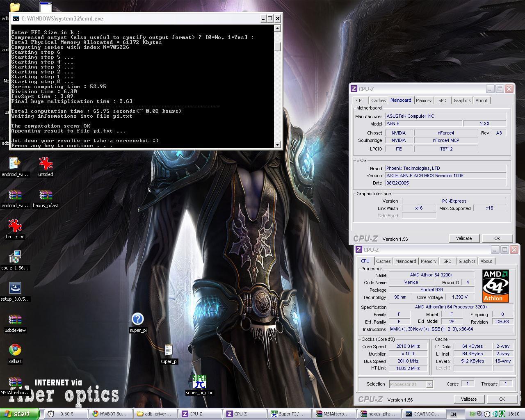Viewport: 525px width, 420px height.
Task: Click the Multiplier value x 10.0
Action: pyautogui.click(x=408, y=354)
